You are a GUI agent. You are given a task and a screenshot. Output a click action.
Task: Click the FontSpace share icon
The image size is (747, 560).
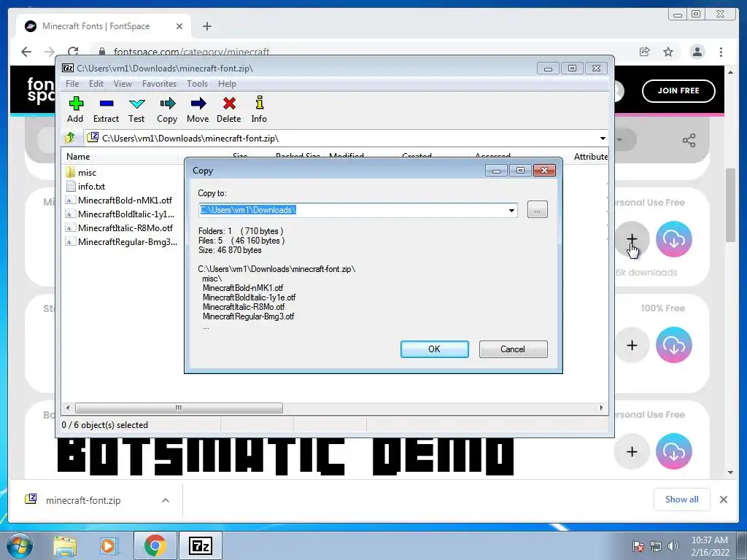point(689,140)
